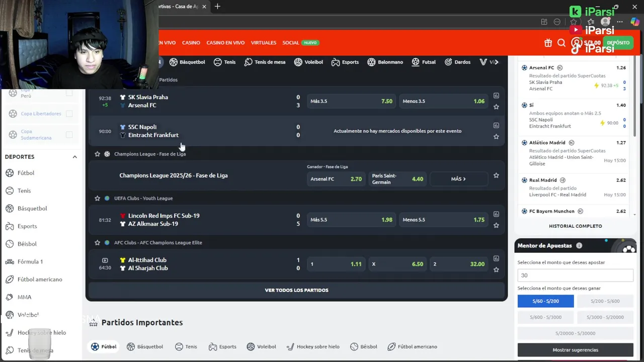Image resolution: width=644 pixels, height=362 pixels.
Task: Select S/60 - S/200 winnings range
Action: tap(546, 301)
